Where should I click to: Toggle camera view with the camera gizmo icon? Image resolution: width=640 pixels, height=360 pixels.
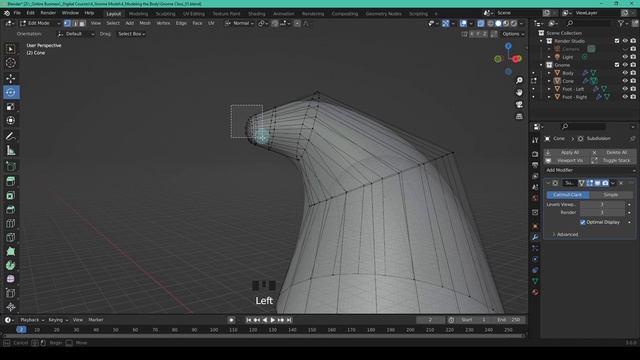(x=519, y=104)
